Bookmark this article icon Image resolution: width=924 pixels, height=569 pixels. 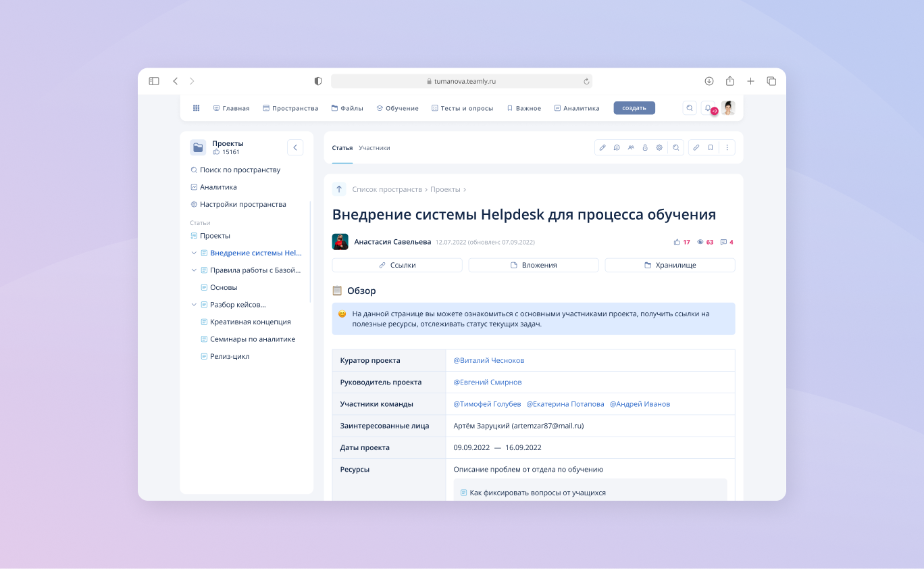click(x=711, y=147)
